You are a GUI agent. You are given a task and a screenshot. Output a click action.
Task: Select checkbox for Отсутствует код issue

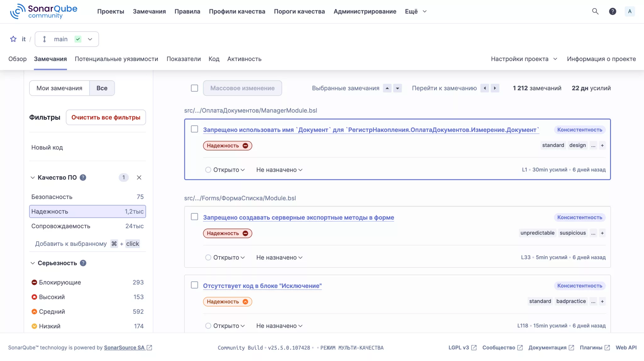point(194,285)
